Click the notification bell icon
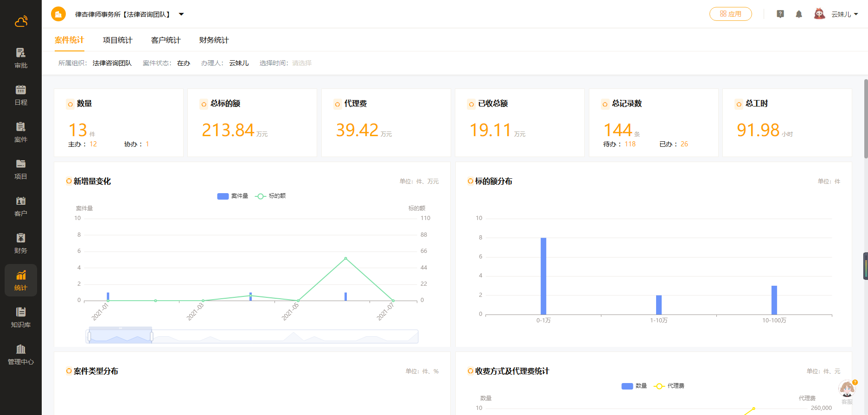The image size is (868, 415). (798, 14)
